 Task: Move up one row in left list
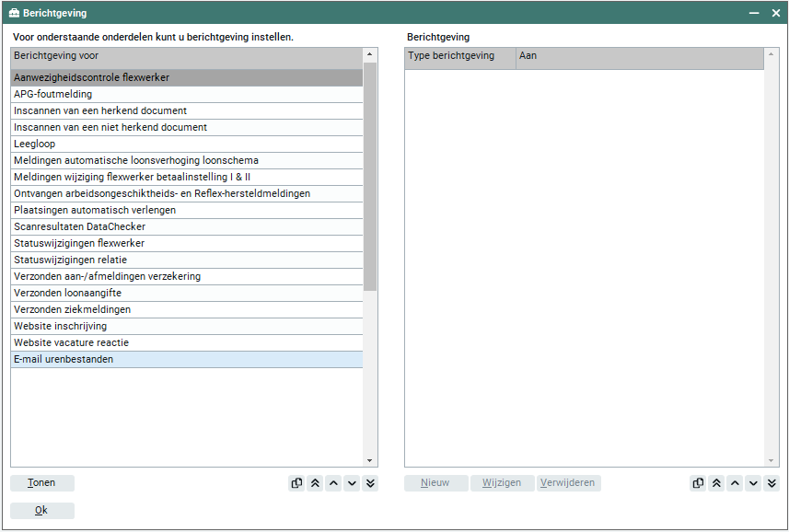333,483
